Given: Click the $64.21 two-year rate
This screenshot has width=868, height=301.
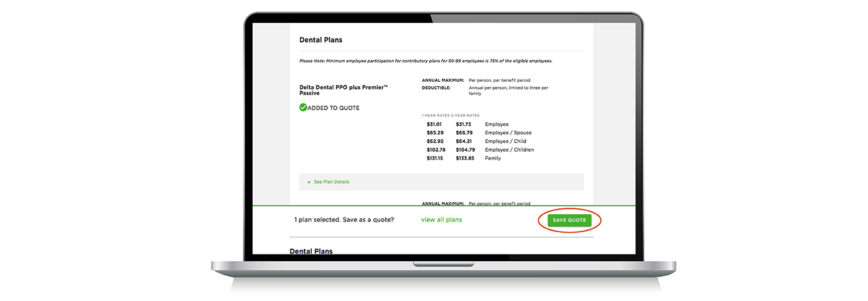Looking at the screenshot, I should click(x=464, y=141).
